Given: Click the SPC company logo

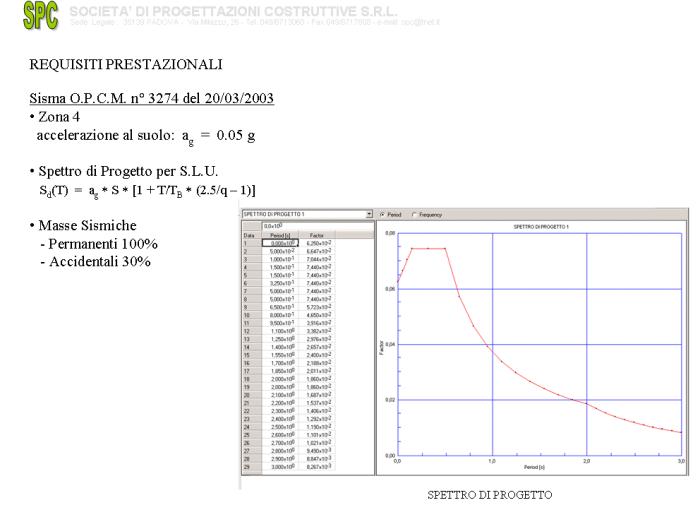Looking at the screenshot, I should [x=40, y=15].
